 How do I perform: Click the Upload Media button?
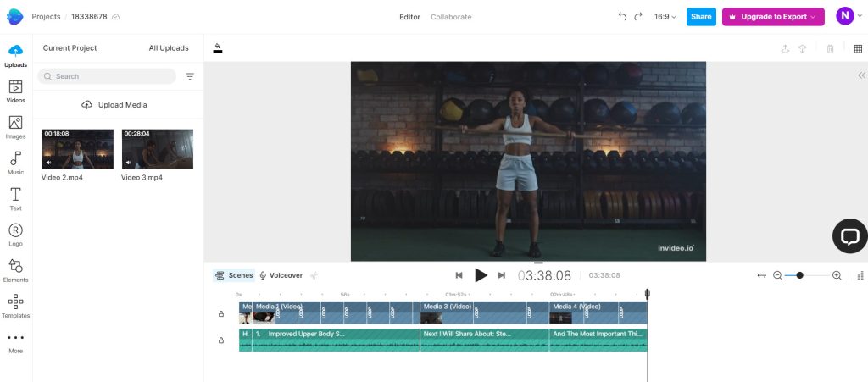[114, 105]
